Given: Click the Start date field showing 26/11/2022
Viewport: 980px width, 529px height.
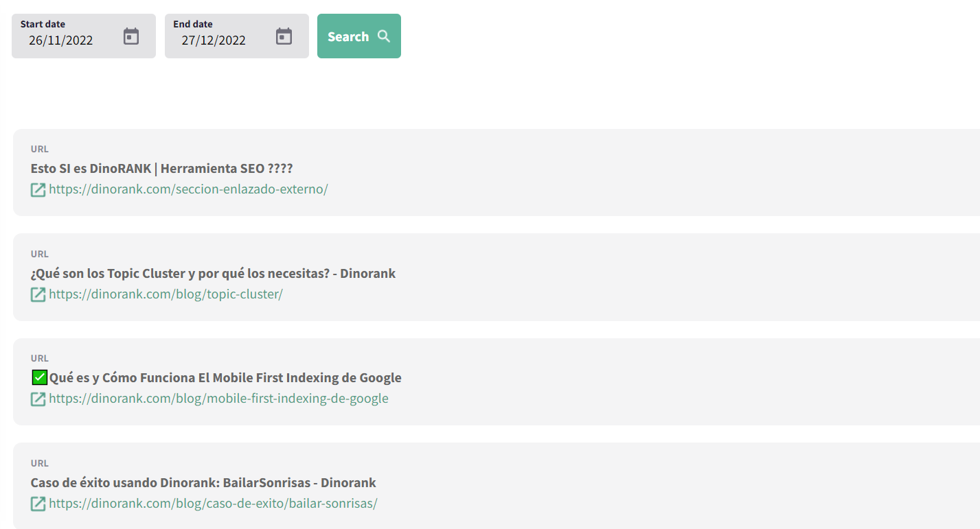Looking at the screenshot, I should (84, 36).
